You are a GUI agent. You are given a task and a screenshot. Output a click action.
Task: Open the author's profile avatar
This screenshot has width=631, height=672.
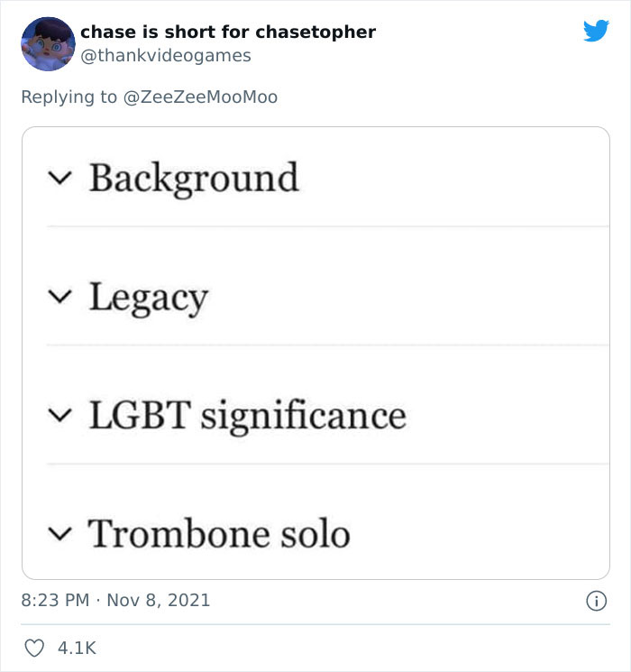47,43
